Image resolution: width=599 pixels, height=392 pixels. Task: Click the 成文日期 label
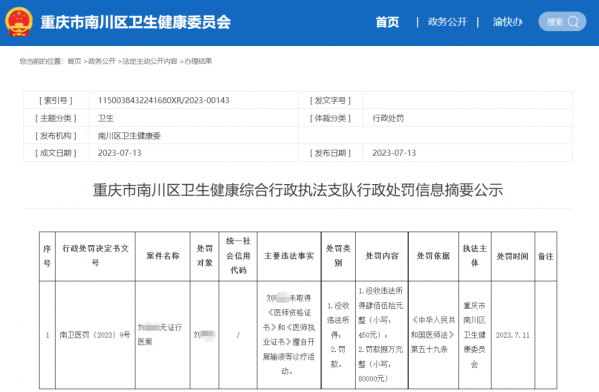56,153
